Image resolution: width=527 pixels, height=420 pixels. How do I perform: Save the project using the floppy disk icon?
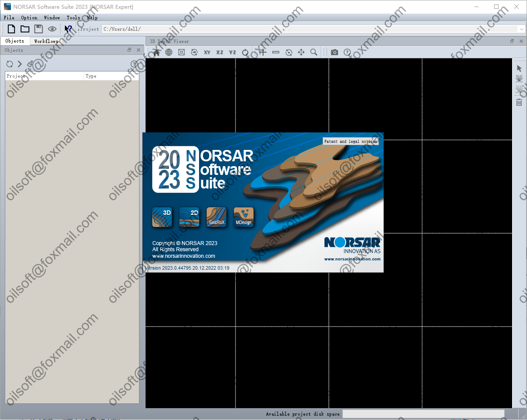[x=39, y=29]
